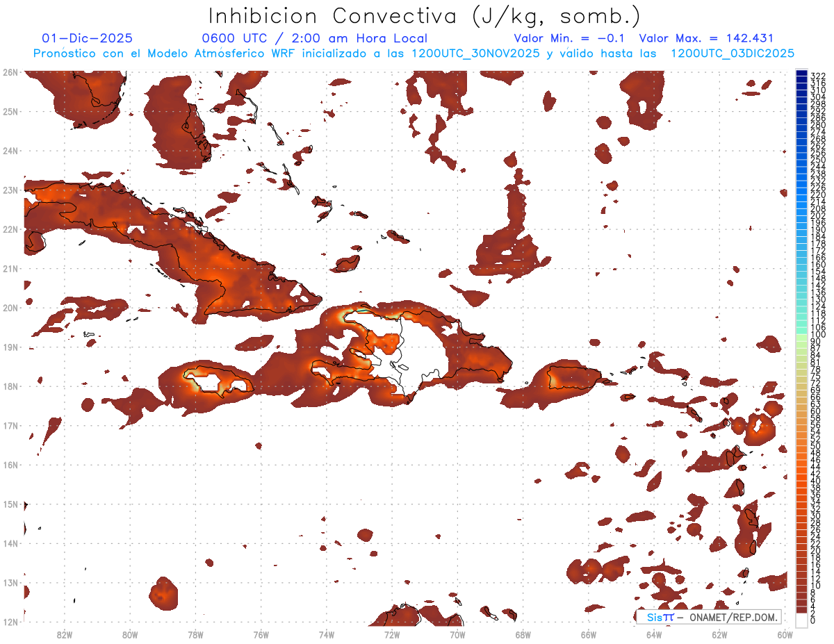Click the 14N latitude axis label
This screenshot has width=834, height=644.
tap(10, 543)
